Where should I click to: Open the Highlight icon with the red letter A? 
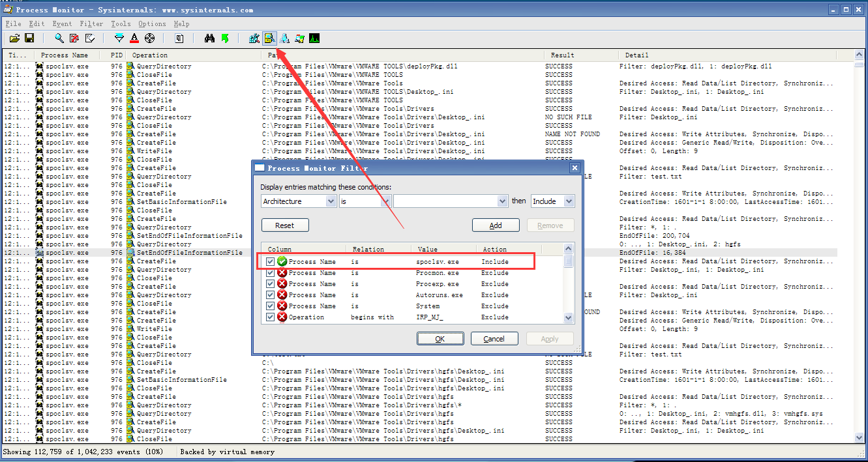tap(134, 38)
